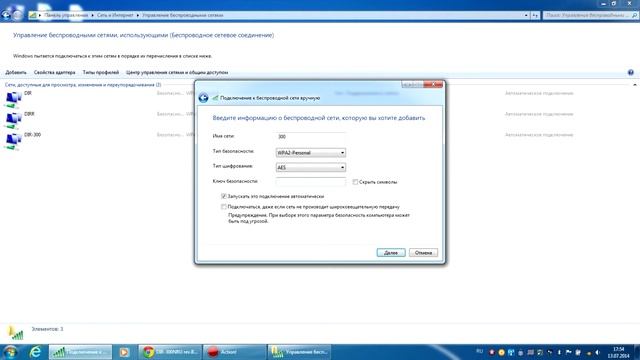The height and width of the screenshot is (360, 640).
Task: Select the DIRR wireless network icon
Action: pyautogui.click(x=13, y=120)
